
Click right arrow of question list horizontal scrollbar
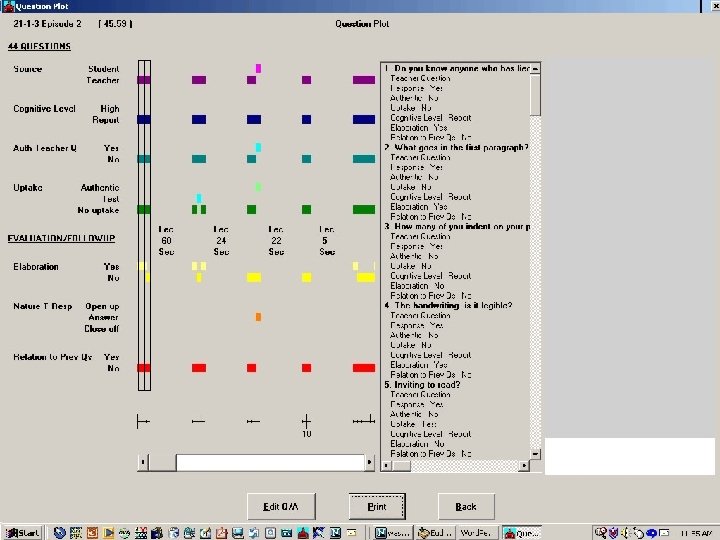pyautogui.click(x=524, y=466)
